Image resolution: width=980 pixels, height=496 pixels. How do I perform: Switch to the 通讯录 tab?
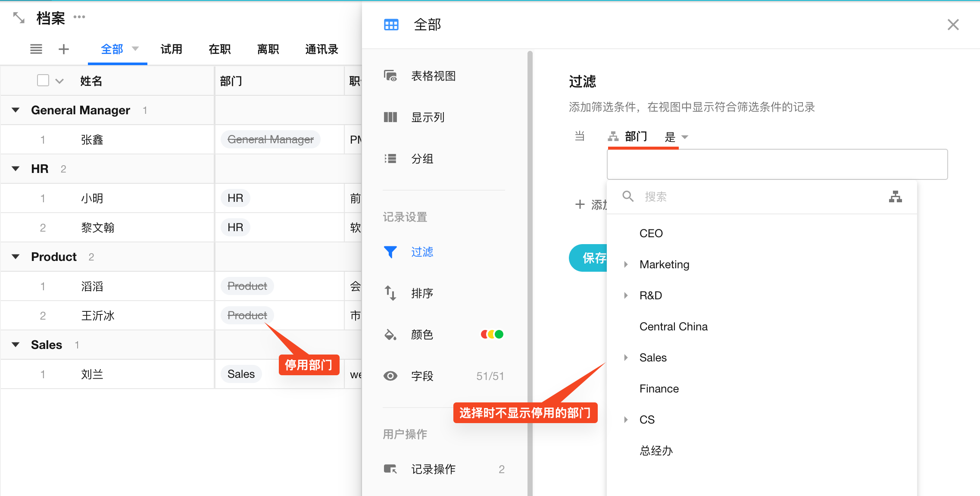point(321,49)
